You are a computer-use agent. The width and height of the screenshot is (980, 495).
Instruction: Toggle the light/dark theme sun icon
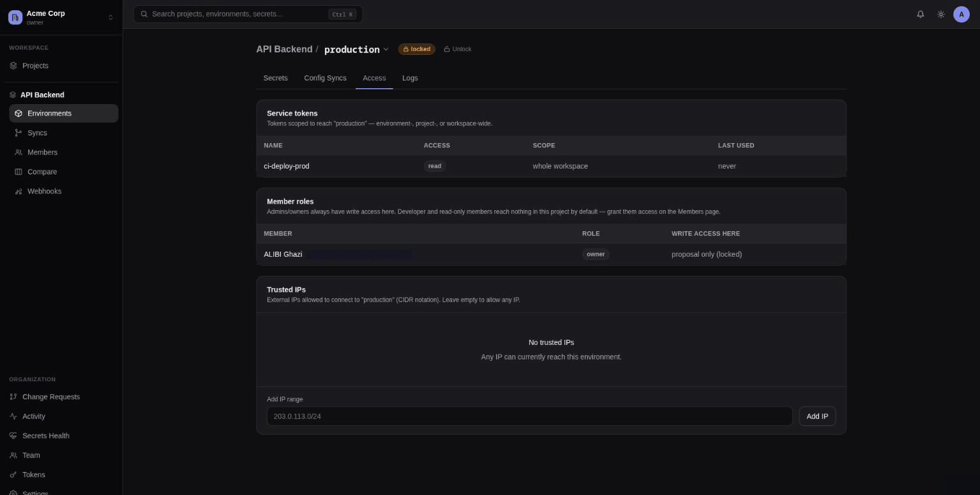click(x=940, y=14)
